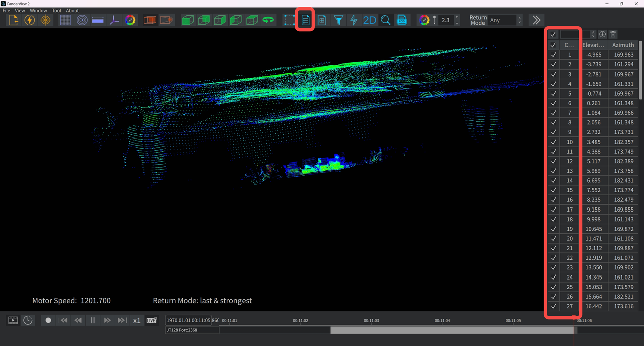
Task: Toggle the Cartesian grid display
Action: pyautogui.click(x=65, y=20)
